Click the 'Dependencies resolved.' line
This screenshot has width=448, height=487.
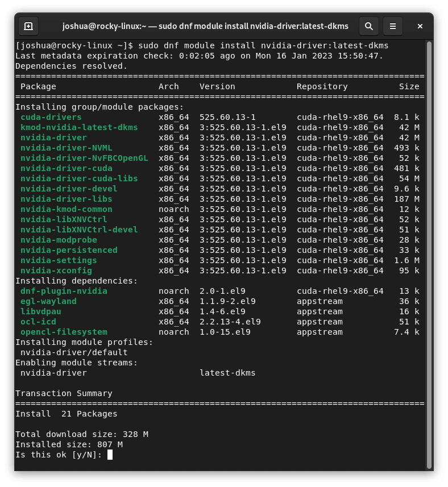click(72, 66)
